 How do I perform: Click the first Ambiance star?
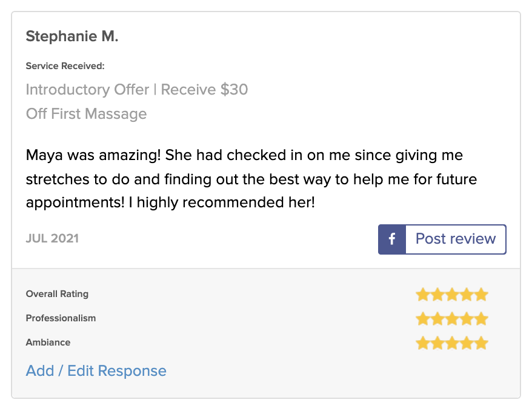(x=423, y=344)
